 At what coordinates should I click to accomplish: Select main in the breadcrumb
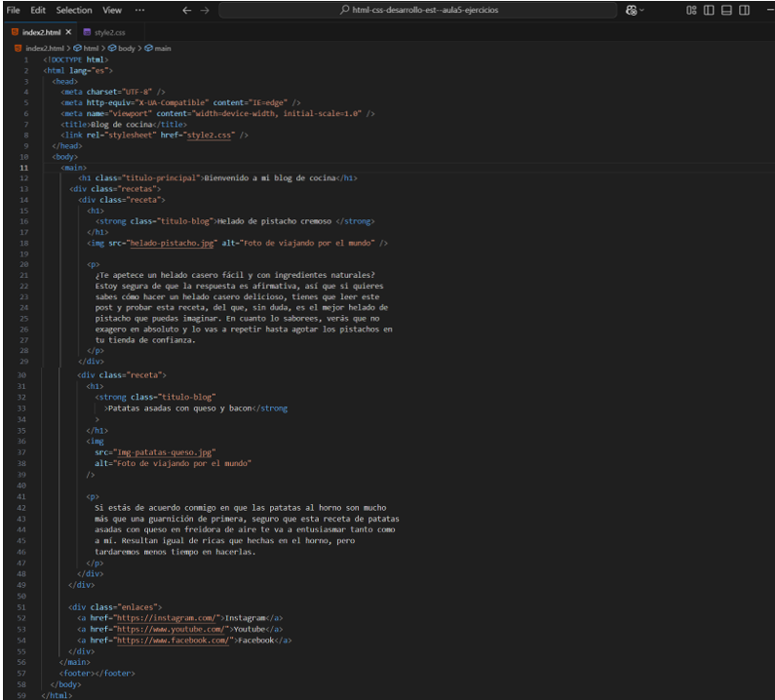[163, 48]
